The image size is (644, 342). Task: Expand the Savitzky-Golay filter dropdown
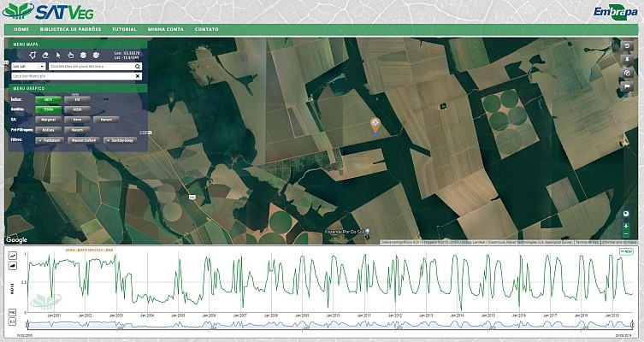pos(121,139)
